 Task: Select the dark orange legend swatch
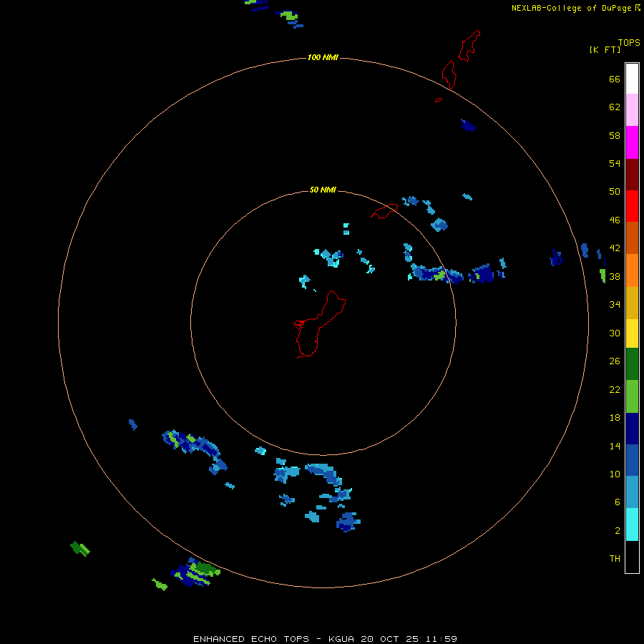tap(632, 238)
